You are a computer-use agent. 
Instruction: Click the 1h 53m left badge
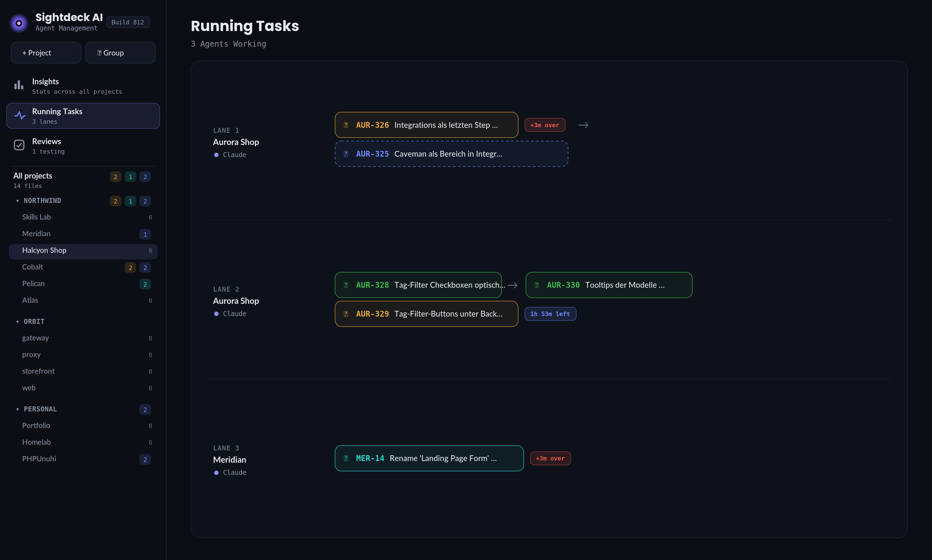click(x=550, y=314)
